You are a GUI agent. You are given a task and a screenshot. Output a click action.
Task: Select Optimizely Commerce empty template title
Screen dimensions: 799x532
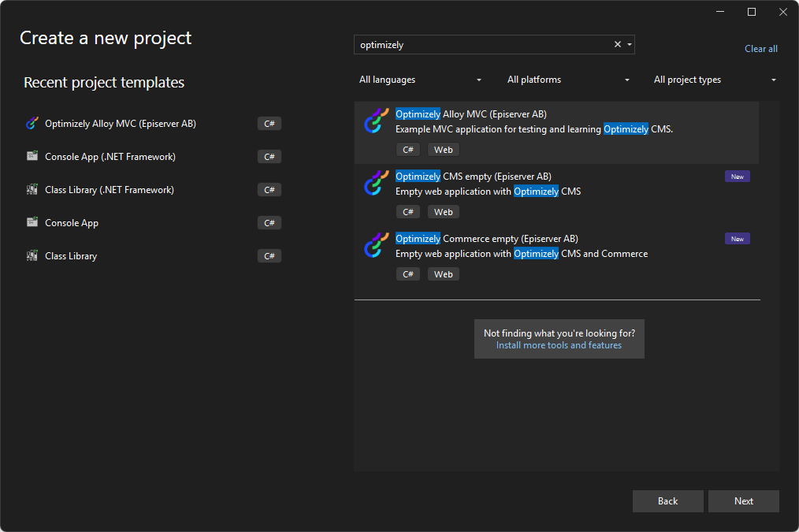tap(486, 239)
